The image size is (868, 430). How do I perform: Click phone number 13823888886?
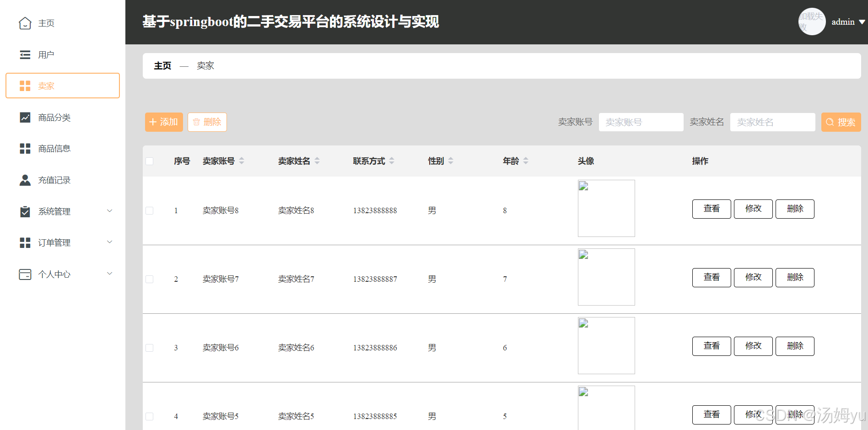tap(375, 348)
